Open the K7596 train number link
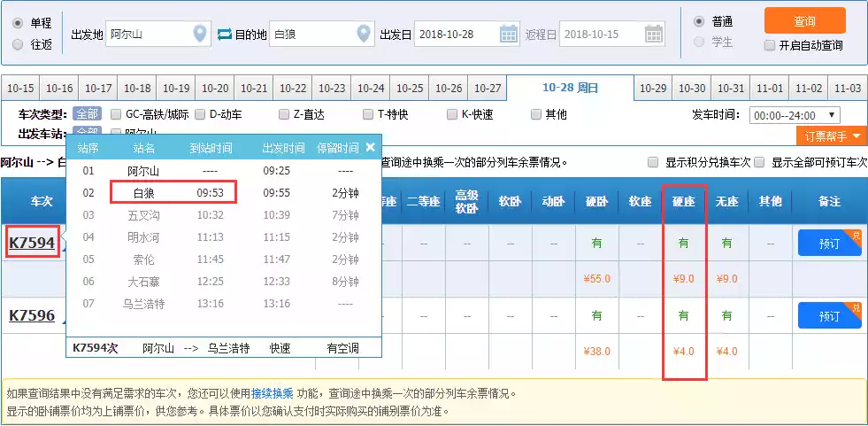Image resolution: width=868 pixels, height=426 pixels. click(32, 315)
